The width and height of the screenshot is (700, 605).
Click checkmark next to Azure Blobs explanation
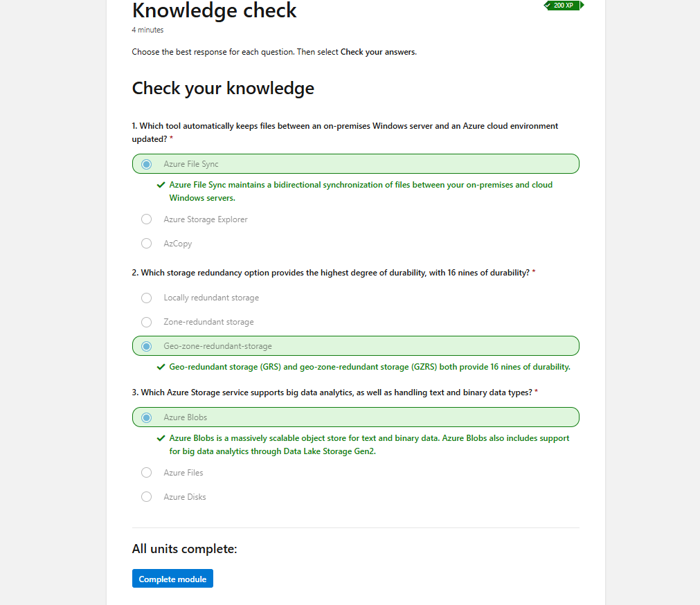[x=161, y=438]
